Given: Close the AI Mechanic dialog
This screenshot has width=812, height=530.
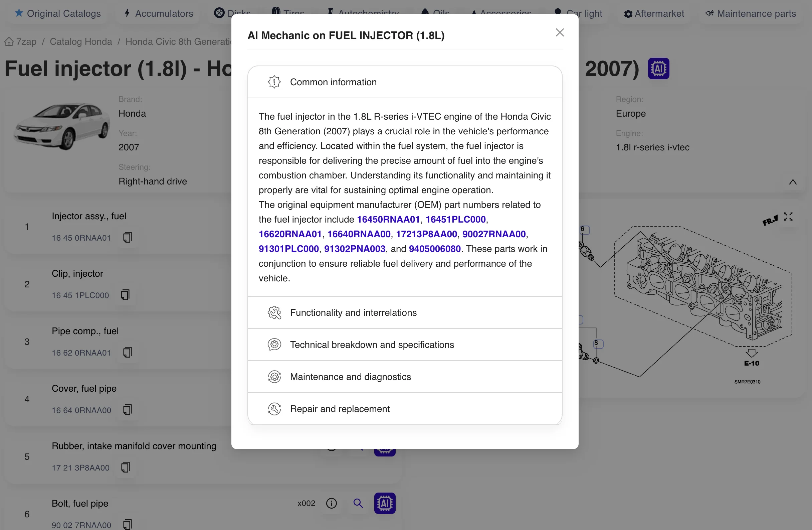Looking at the screenshot, I should (x=560, y=33).
